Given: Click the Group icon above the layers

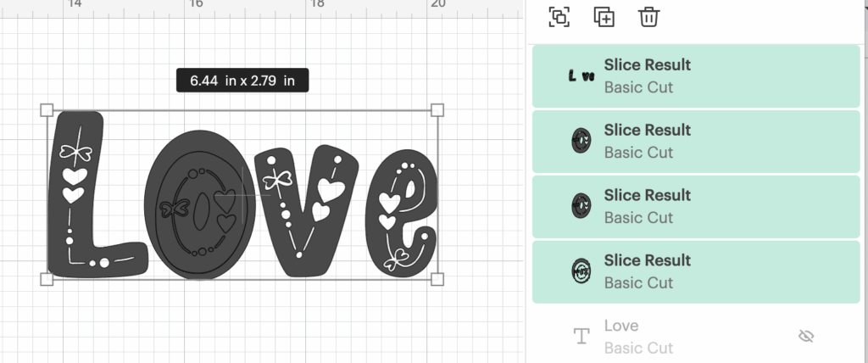Looking at the screenshot, I should [x=559, y=17].
